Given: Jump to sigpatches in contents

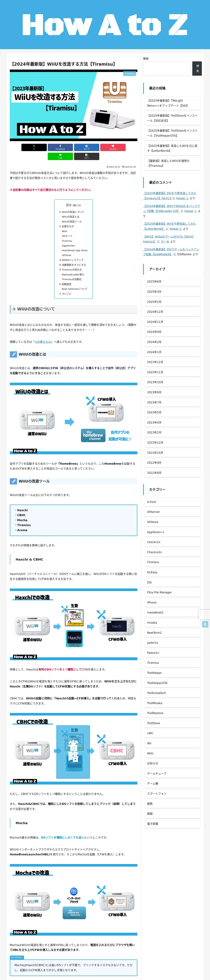Looking at the screenshot, I should point(68,246).
